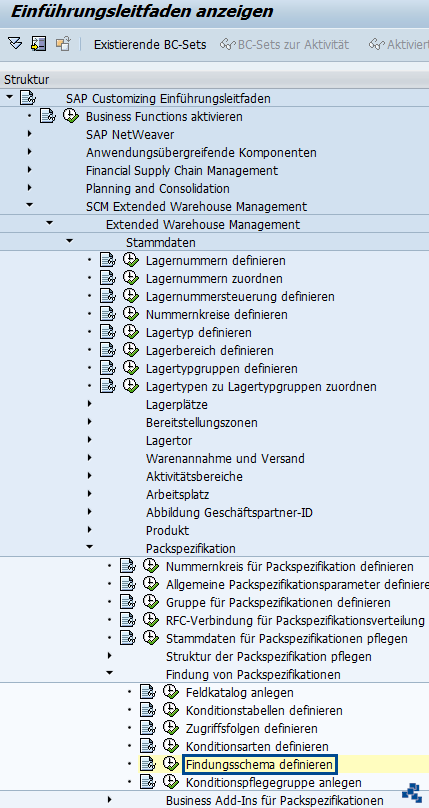Expand the Produkt node

point(90,529)
